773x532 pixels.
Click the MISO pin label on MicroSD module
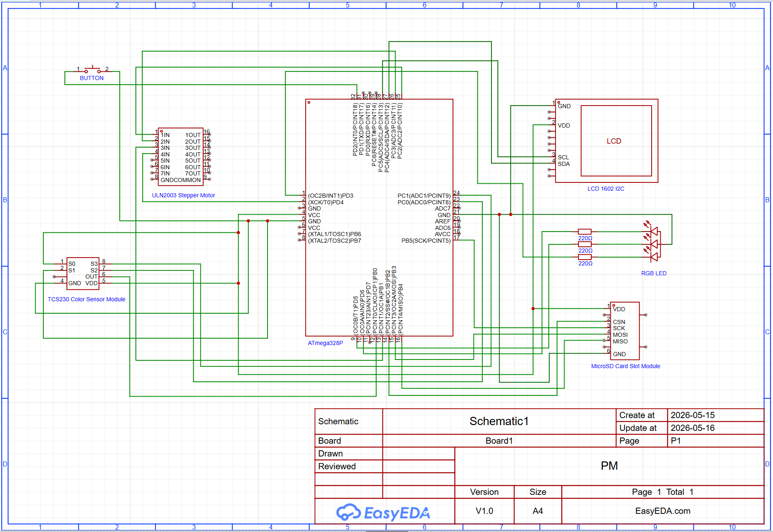click(620, 341)
